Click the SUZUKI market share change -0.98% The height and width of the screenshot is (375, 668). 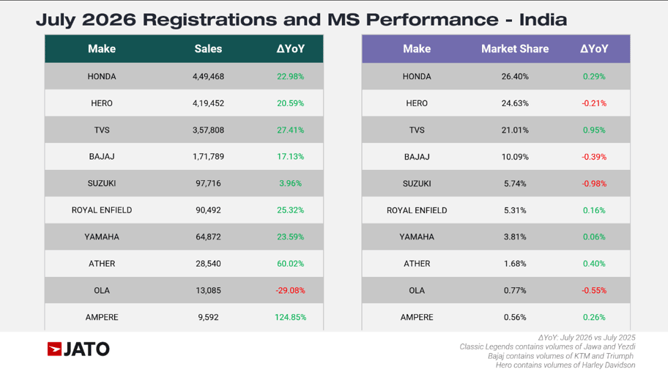point(594,184)
